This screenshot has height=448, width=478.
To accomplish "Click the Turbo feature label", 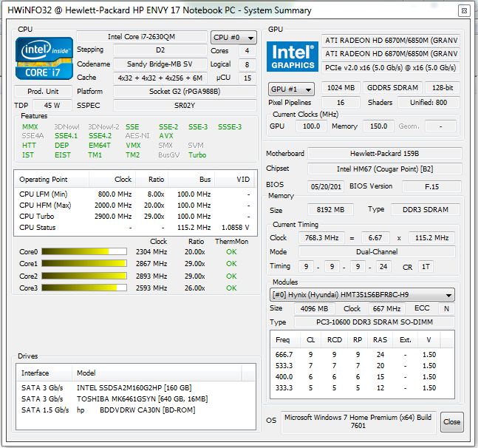I will 197,155.
